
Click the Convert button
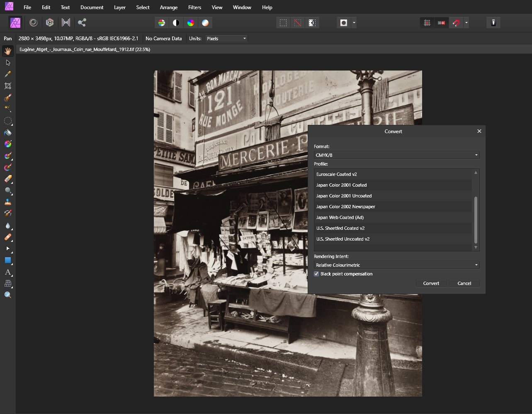[x=431, y=283]
